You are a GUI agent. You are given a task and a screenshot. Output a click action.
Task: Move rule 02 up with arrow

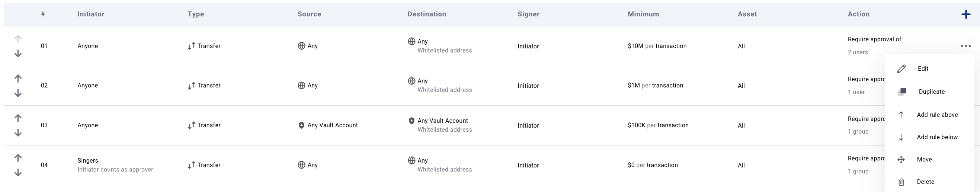click(x=18, y=78)
